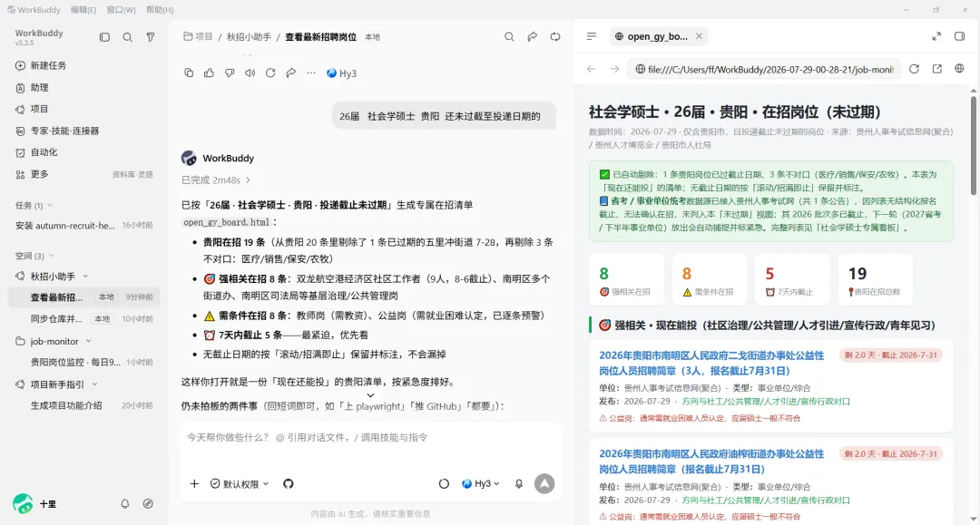Open preview page in external window
The image size is (980, 525).
[936, 69]
